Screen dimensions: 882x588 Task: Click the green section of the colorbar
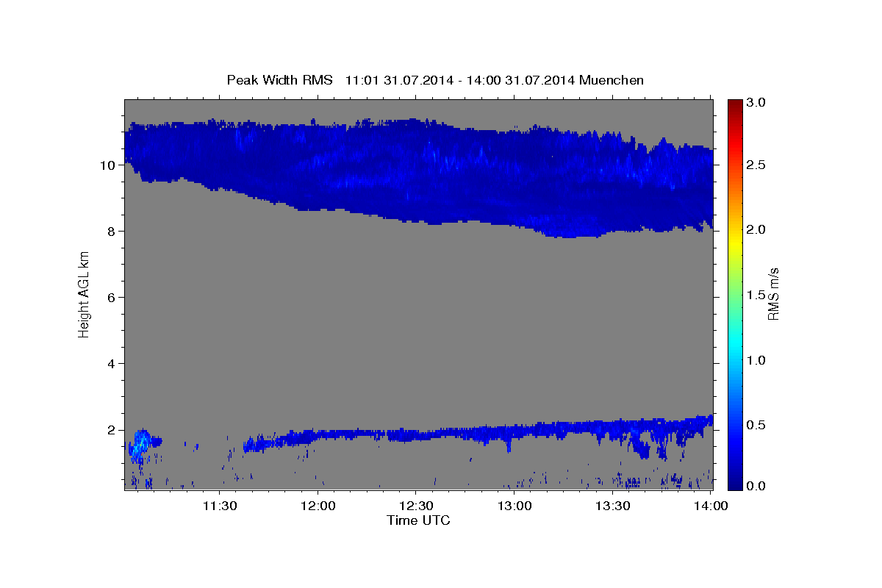[x=735, y=294]
